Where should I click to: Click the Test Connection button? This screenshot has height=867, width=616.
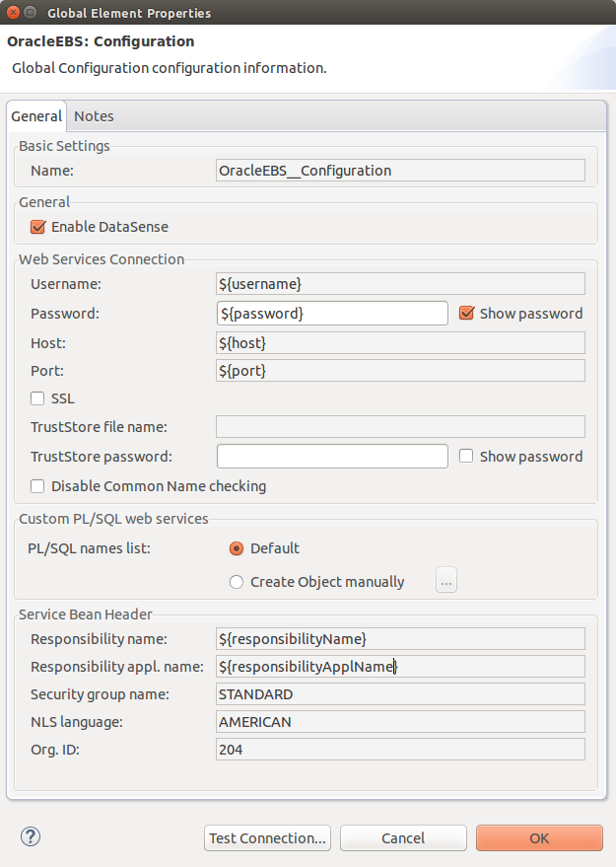[267, 837]
